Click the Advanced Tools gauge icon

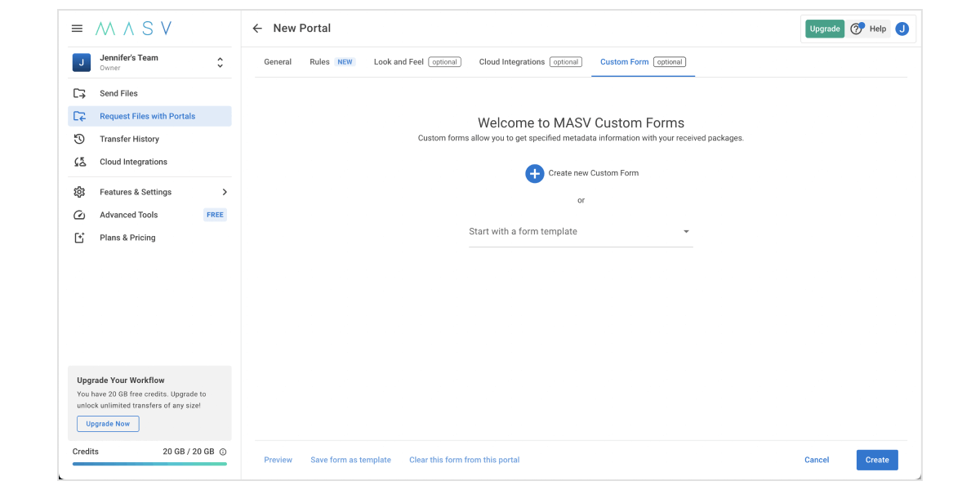pyautogui.click(x=79, y=215)
